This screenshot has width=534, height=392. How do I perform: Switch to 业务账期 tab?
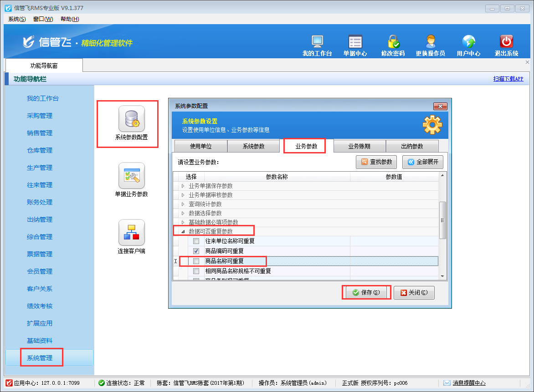(359, 147)
